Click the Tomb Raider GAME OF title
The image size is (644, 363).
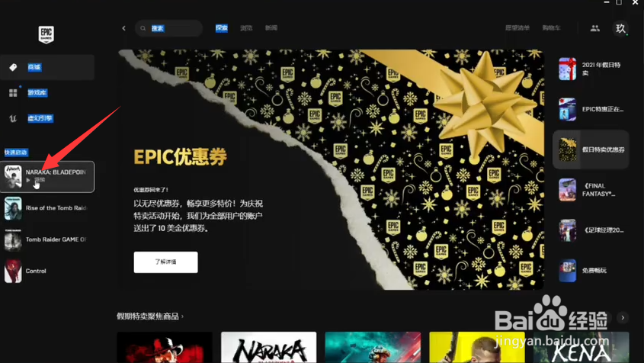[56, 239]
